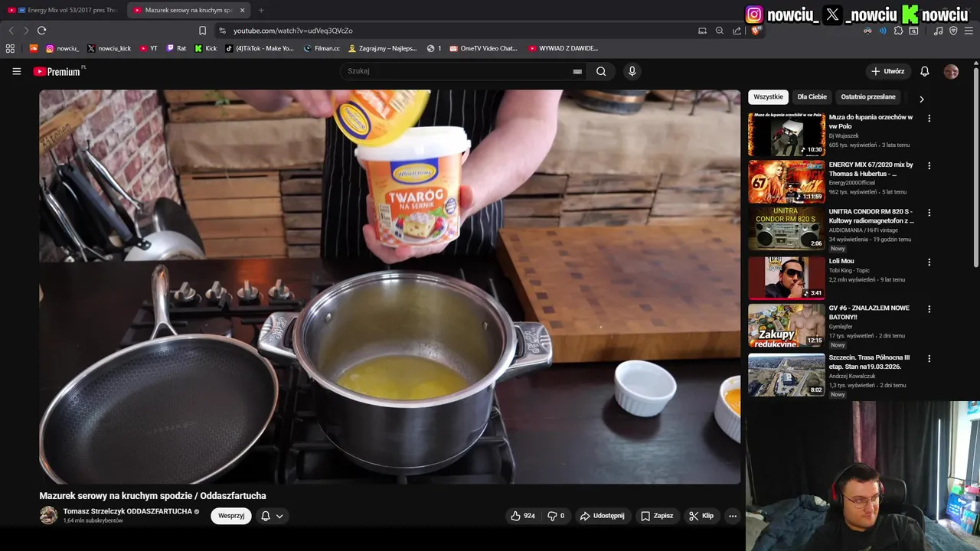Open Brave VPN shield icon
This screenshot has height=551, width=980.
point(953,31)
